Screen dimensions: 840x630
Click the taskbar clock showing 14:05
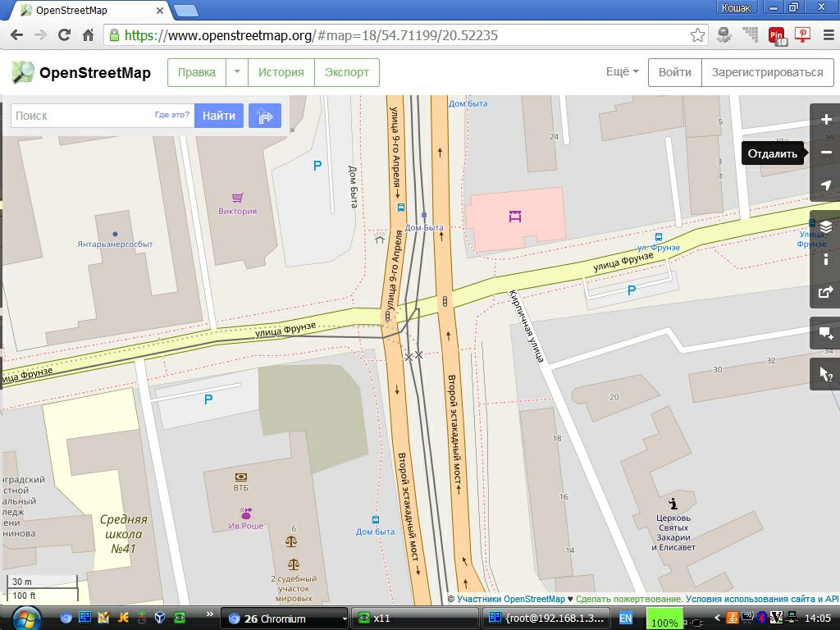pos(818,619)
